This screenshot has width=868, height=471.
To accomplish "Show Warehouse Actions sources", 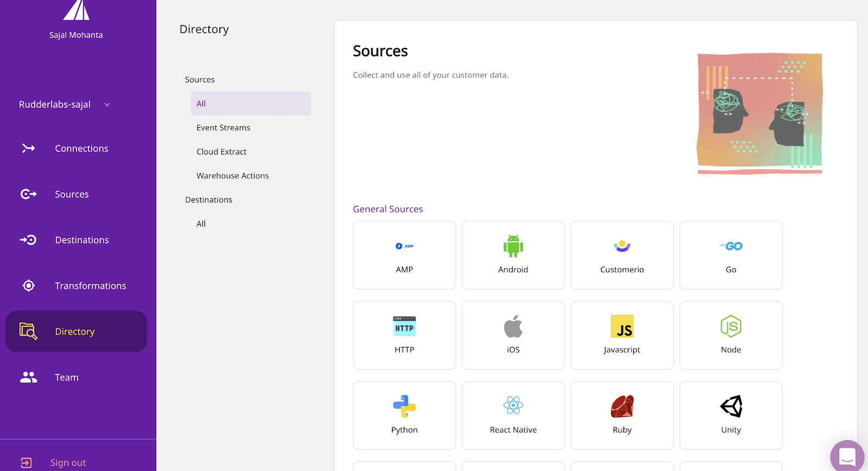I will pyautogui.click(x=232, y=176).
